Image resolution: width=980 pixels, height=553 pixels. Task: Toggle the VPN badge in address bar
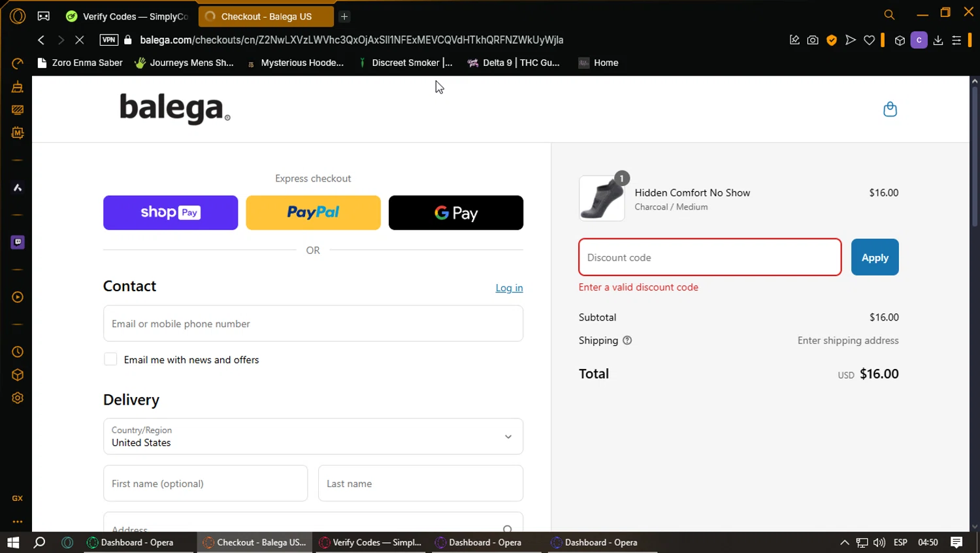point(109,40)
